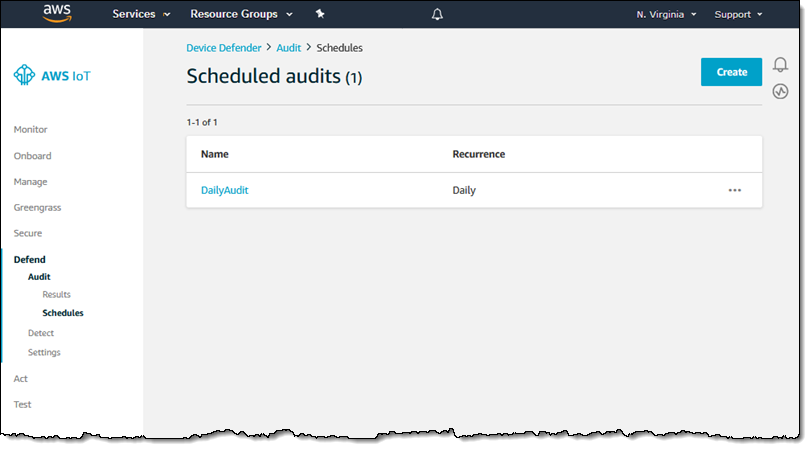Click the AWS IoT logo icon
Viewport: 810px width, 449px height.
[23, 75]
